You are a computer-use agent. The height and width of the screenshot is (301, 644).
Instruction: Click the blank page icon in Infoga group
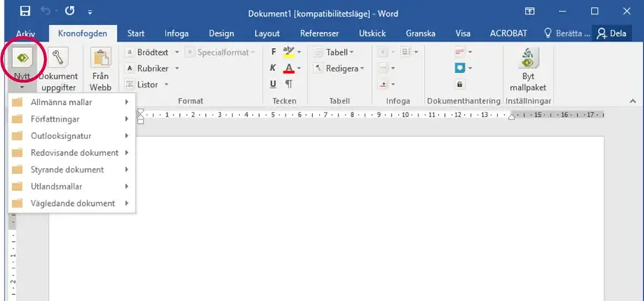[x=383, y=68]
